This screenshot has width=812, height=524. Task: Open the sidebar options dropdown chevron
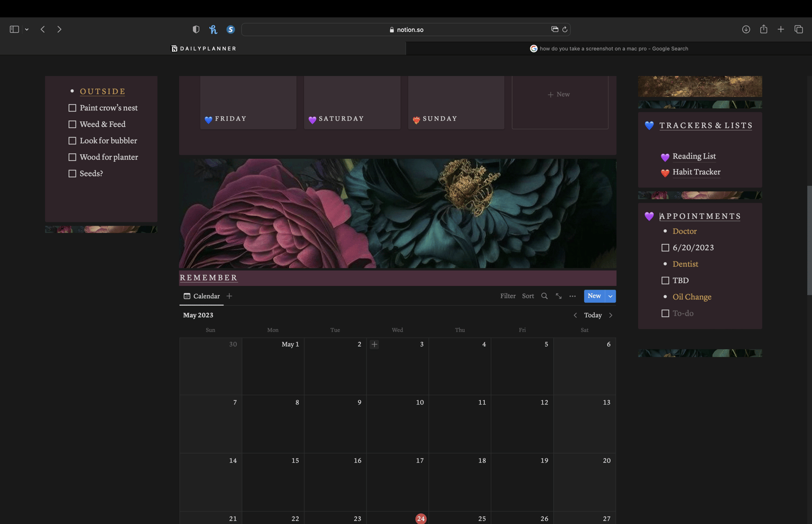tap(26, 30)
